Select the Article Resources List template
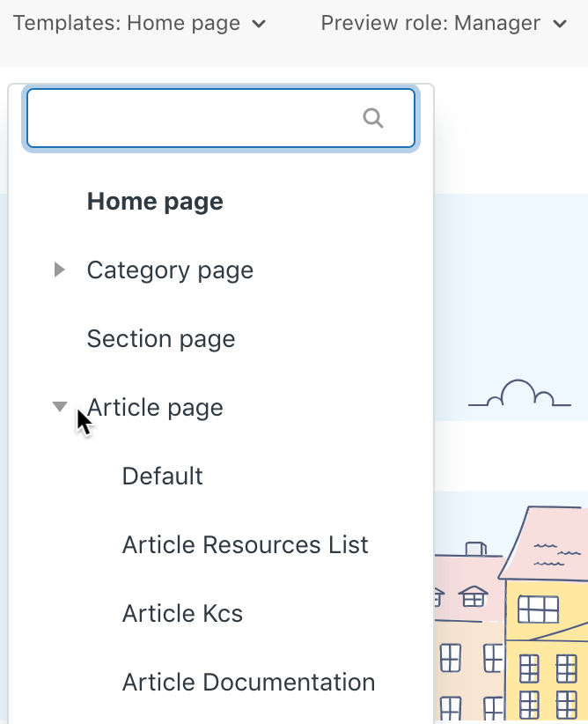The image size is (588, 724). (x=245, y=544)
